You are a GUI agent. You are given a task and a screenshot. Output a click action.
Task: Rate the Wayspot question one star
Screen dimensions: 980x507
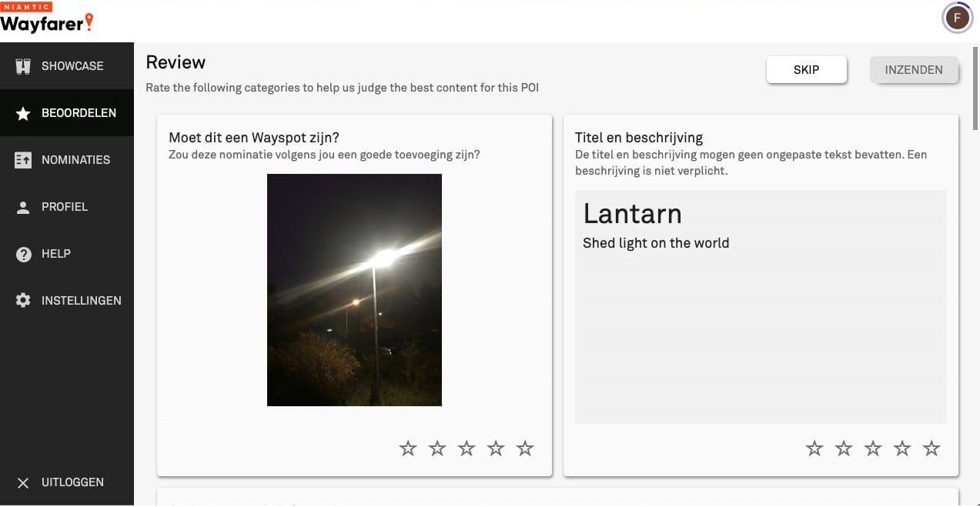click(408, 449)
